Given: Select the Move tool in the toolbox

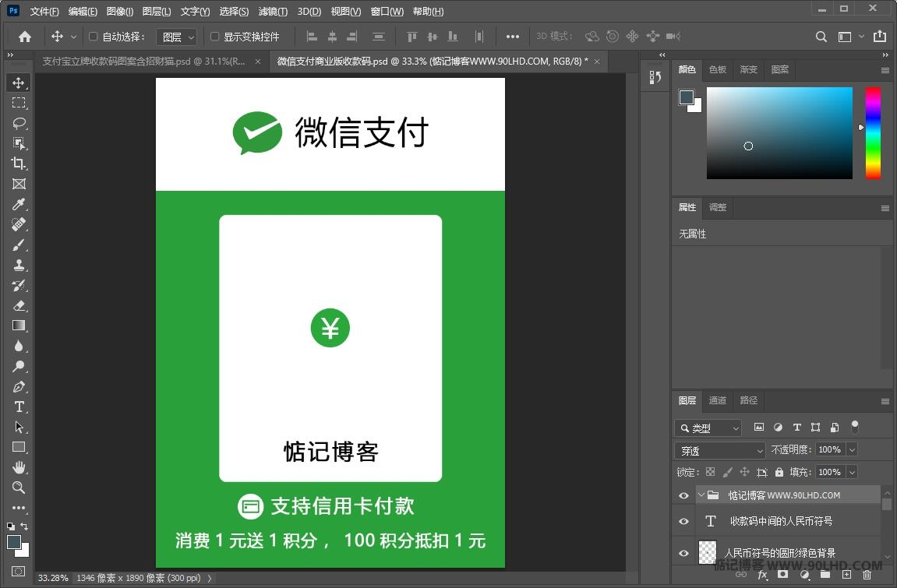Looking at the screenshot, I should pos(18,83).
